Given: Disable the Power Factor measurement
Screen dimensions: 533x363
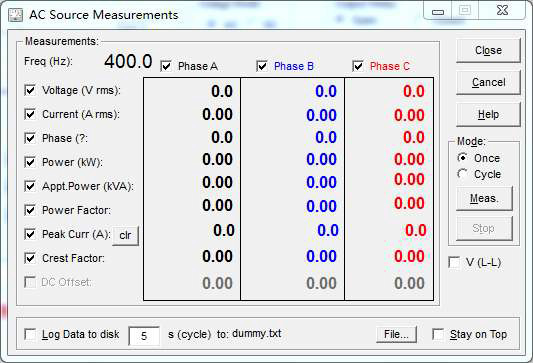Looking at the screenshot, I should point(30,210).
